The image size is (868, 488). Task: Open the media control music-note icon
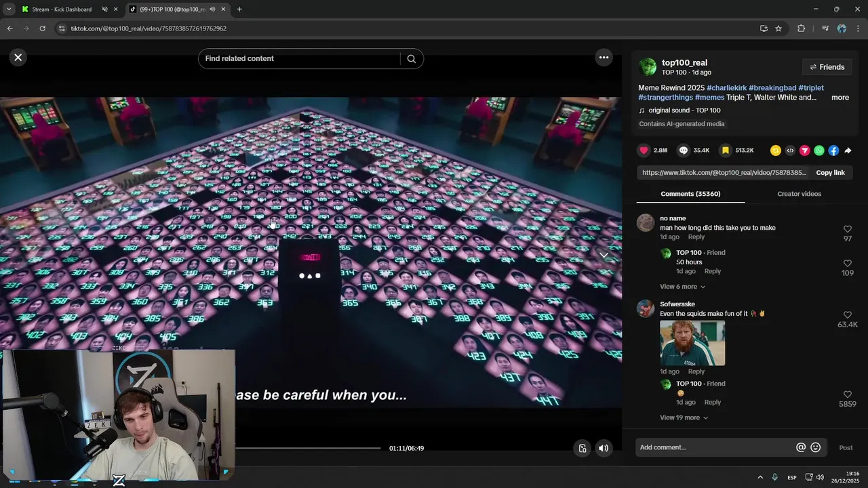pos(825,28)
